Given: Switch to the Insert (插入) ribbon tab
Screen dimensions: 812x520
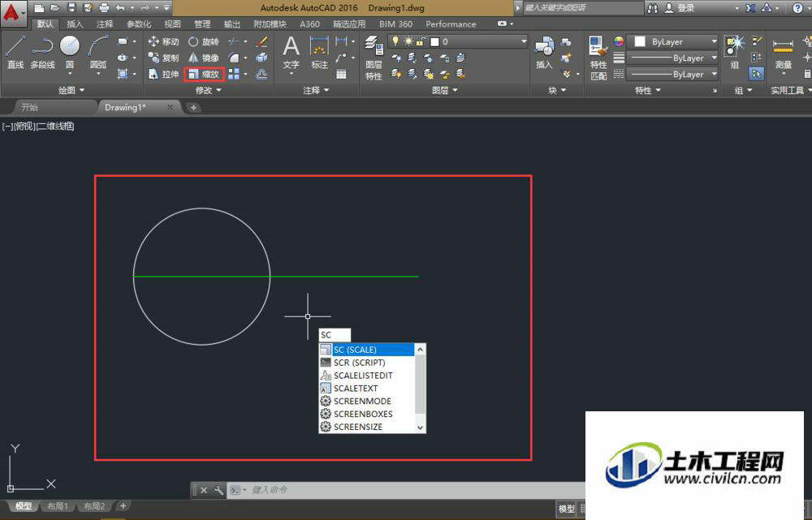Looking at the screenshot, I should [75, 24].
